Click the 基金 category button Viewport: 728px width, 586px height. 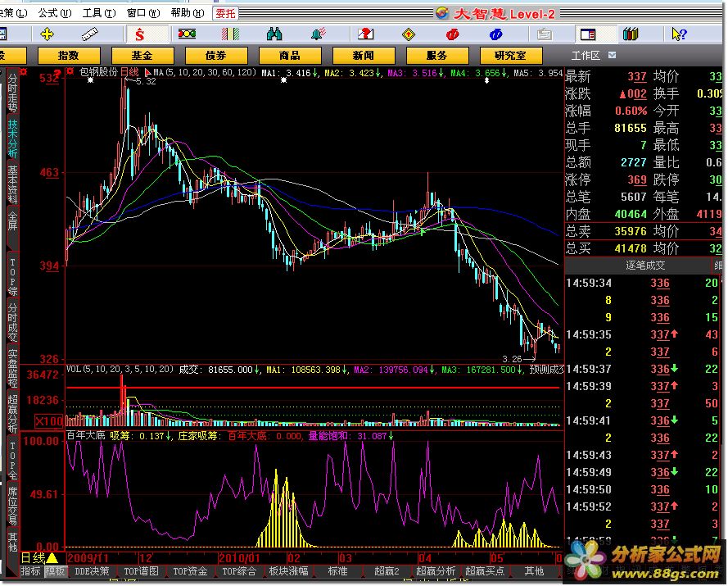142,55
